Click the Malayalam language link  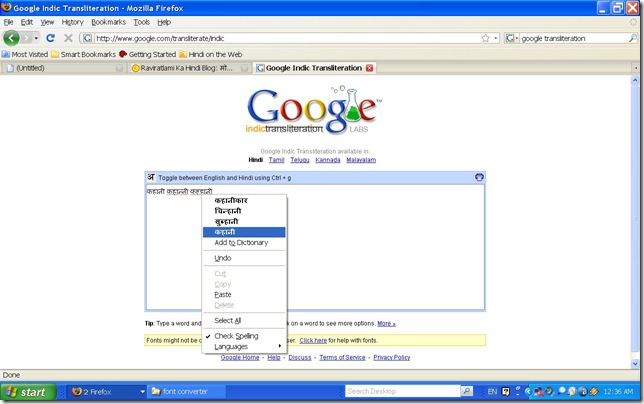coord(361,160)
